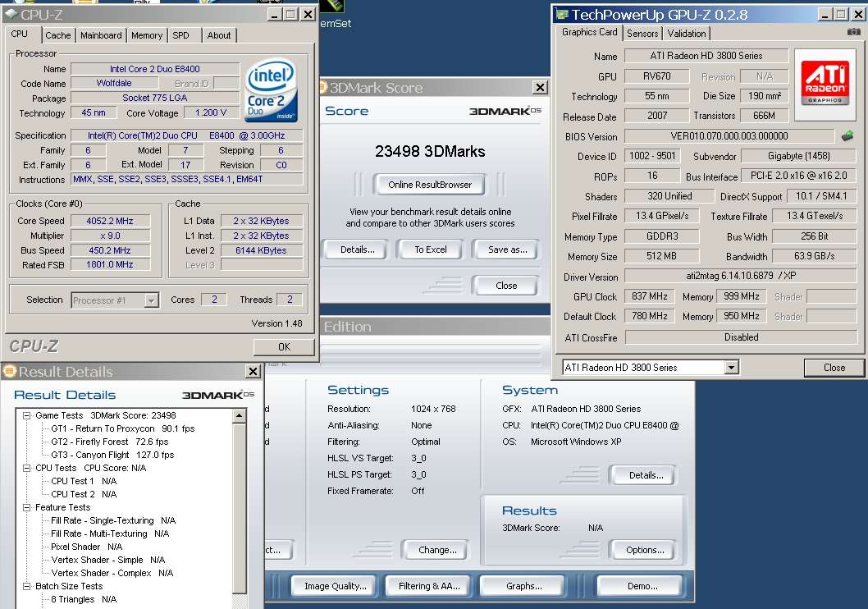
Task: Open the About tab in CPU-Z
Action: tap(219, 35)
